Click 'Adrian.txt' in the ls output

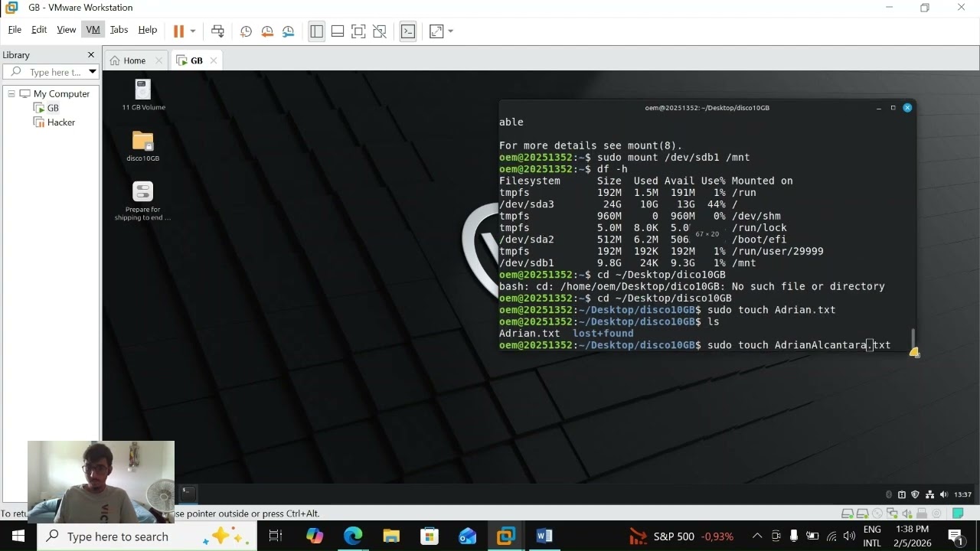[x=530, y=334]
